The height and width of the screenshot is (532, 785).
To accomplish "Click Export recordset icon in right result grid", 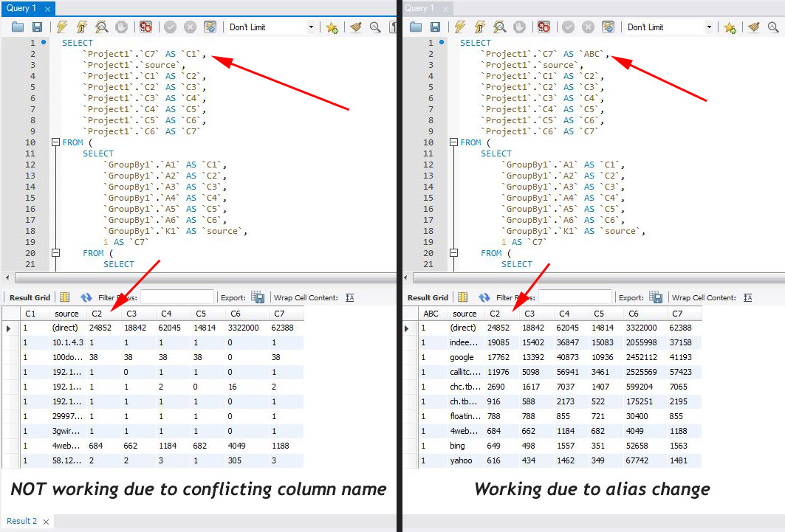I will [656, 297].
